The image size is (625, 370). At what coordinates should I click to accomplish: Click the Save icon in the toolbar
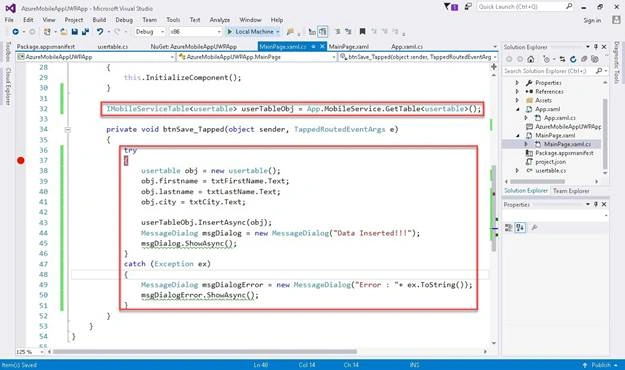[x=75, y=31]
